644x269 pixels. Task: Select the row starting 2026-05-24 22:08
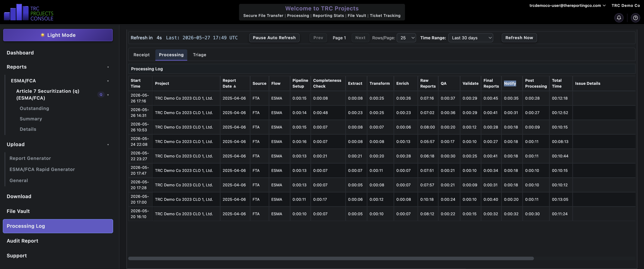pyautogui.click(x=382, y=142)
